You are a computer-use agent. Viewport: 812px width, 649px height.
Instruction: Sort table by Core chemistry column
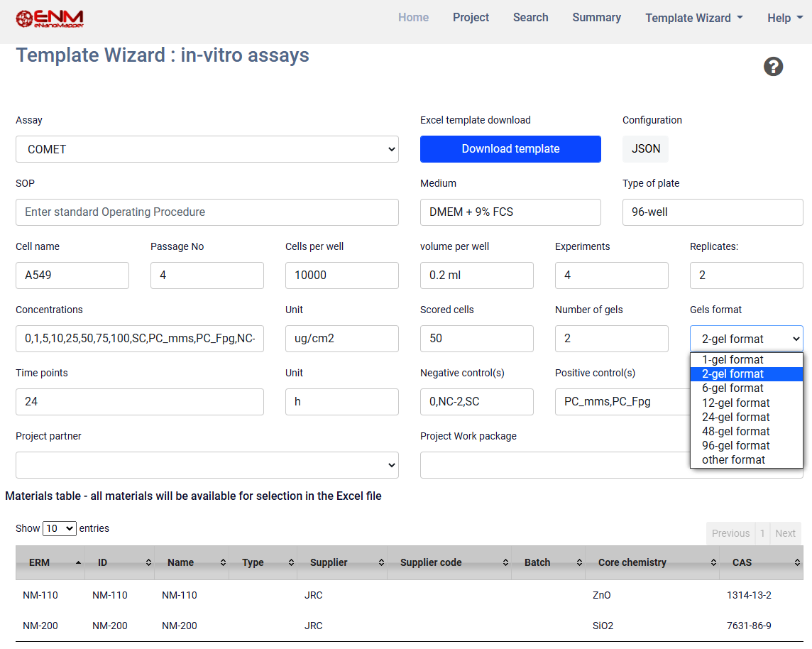[x=652, y=562]
